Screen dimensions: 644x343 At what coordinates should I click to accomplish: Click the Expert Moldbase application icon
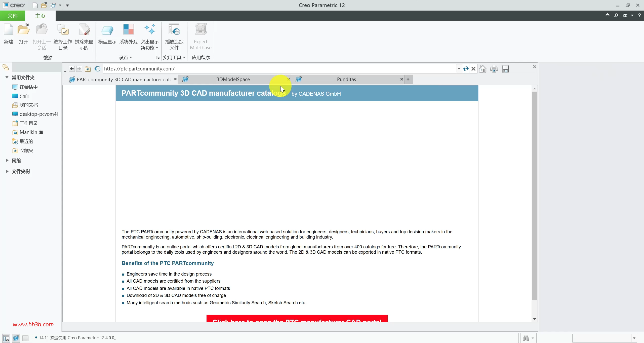click(200, 30)
